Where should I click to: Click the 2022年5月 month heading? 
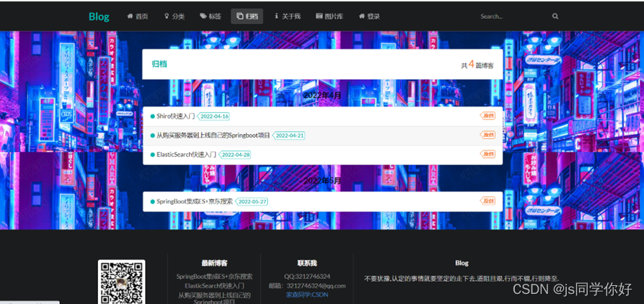[322, 181]
